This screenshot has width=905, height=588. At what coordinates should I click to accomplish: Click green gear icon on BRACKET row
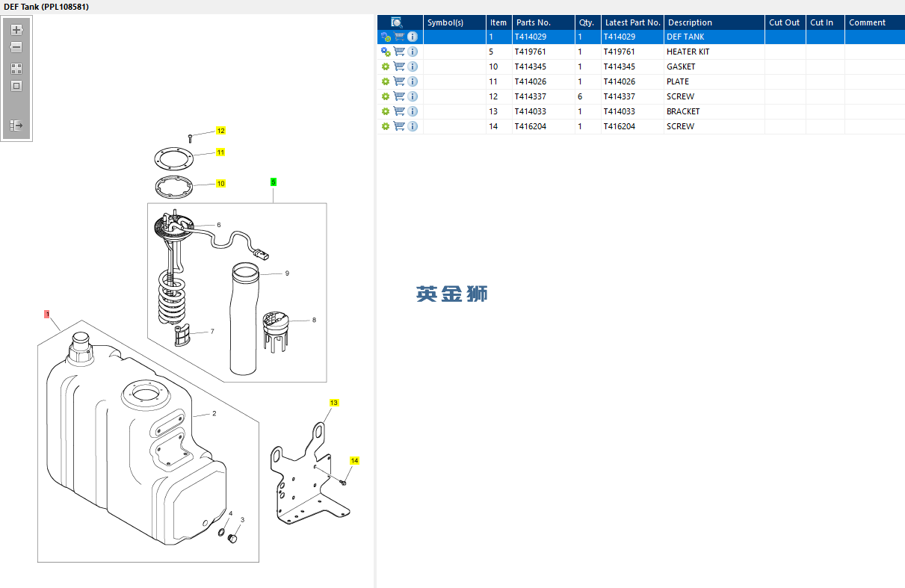pyautogui.click(x=386, y=111)
